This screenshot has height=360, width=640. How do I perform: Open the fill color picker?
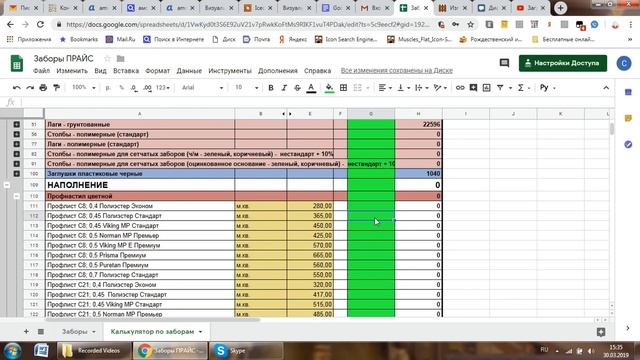tap(329, 88)
